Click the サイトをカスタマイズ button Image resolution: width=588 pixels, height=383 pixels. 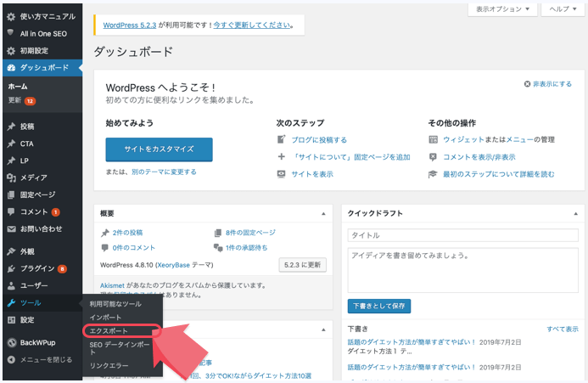[159, 149]
